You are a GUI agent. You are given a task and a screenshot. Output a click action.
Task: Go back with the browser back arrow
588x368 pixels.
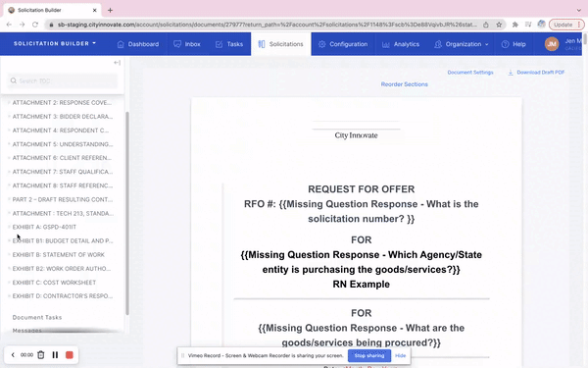pyautogui.click(x=9, y=25)
